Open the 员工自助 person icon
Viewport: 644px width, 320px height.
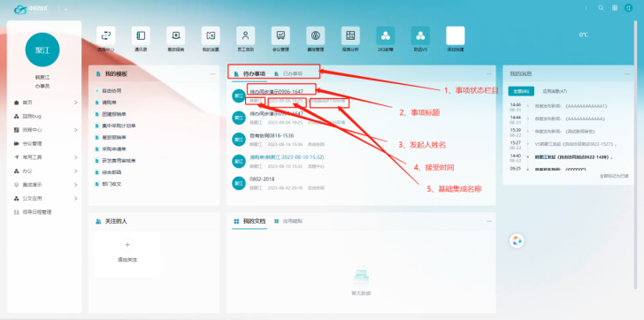[246, 35]
